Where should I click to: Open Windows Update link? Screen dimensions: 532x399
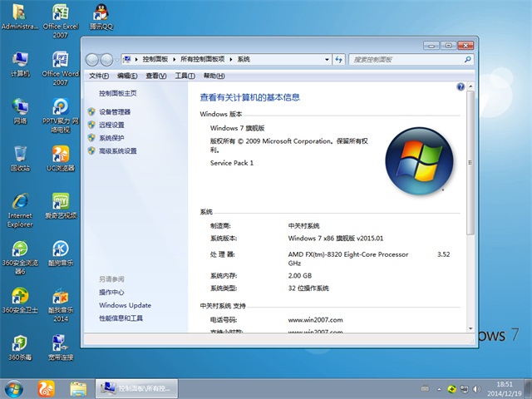coord(125,305)
